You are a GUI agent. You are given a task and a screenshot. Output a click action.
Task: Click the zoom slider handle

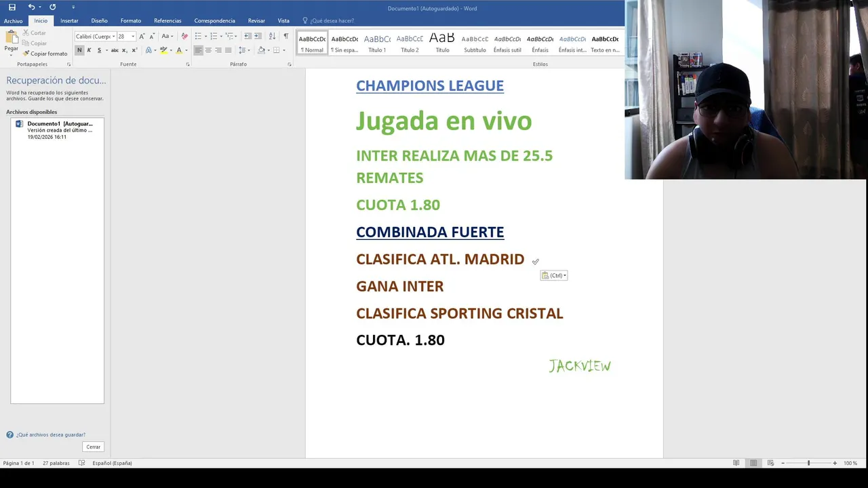point(808,463)
